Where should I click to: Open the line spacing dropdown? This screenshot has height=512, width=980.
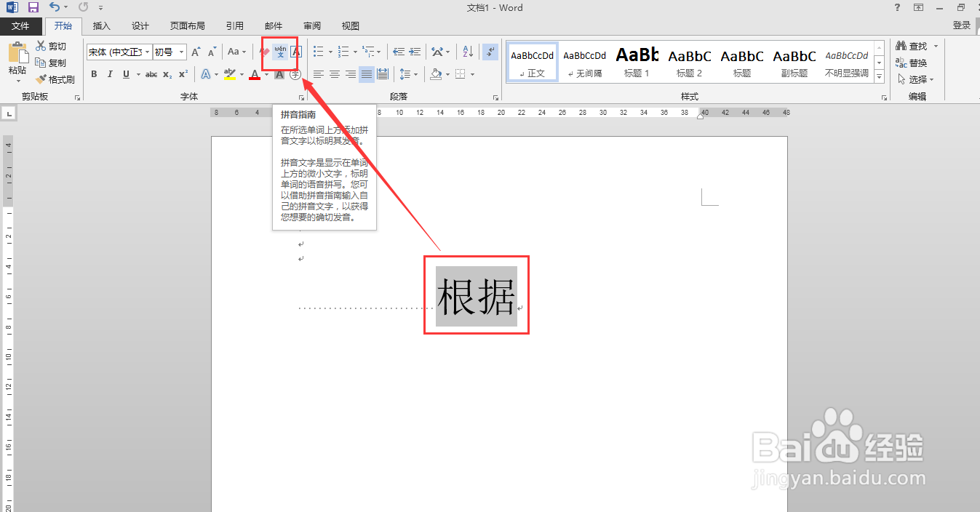[x=414, y=74]
